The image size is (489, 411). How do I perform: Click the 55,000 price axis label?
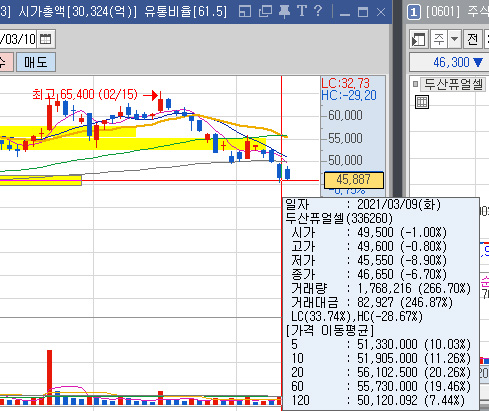[345, 138]
